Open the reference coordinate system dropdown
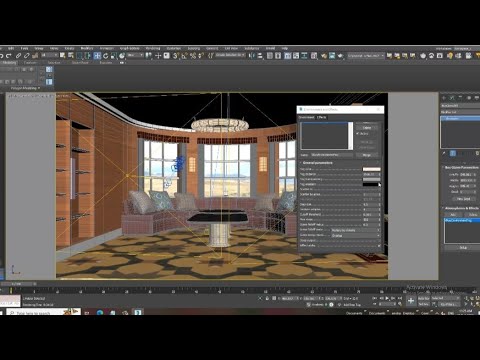Image resolution: width=480 pixels, height=360 pixels. pos(135,55)
